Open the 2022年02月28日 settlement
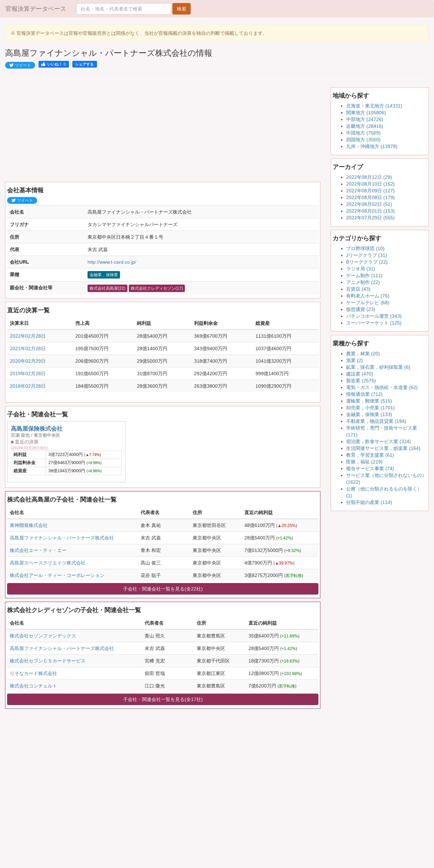434x868 pixels. [x=27, y=336]
